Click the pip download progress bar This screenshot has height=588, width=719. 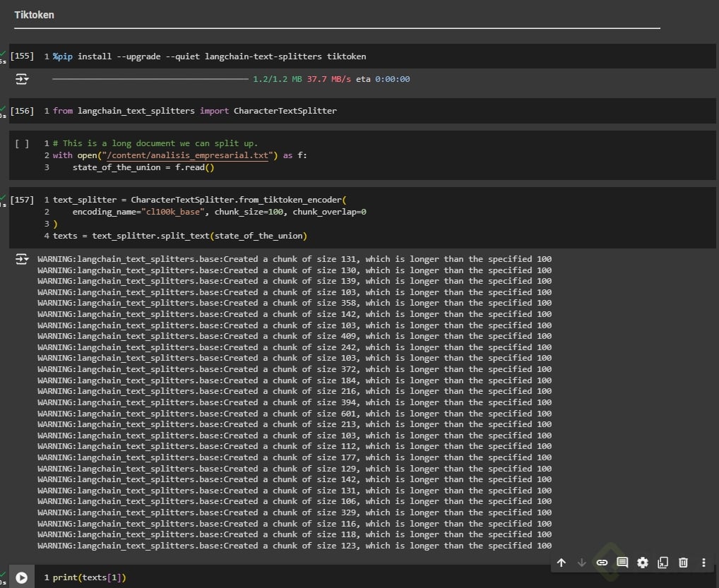click(x=150, y=79)
